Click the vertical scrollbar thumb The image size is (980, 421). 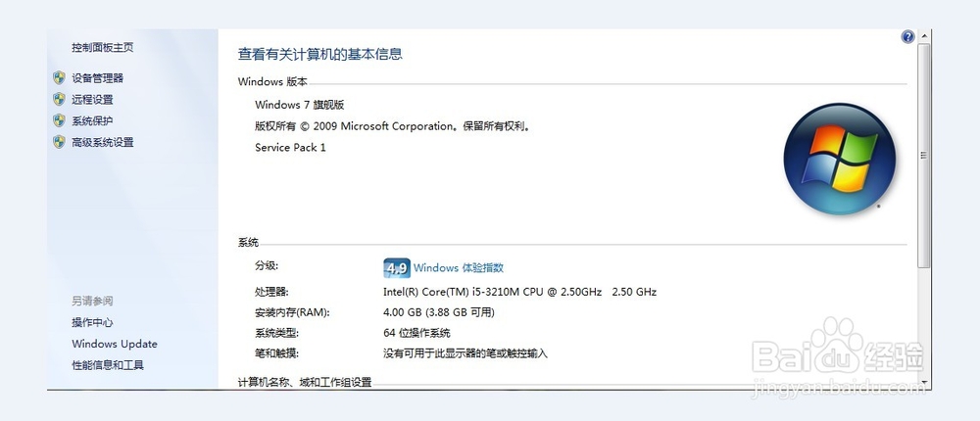click(x=922, y=157)
